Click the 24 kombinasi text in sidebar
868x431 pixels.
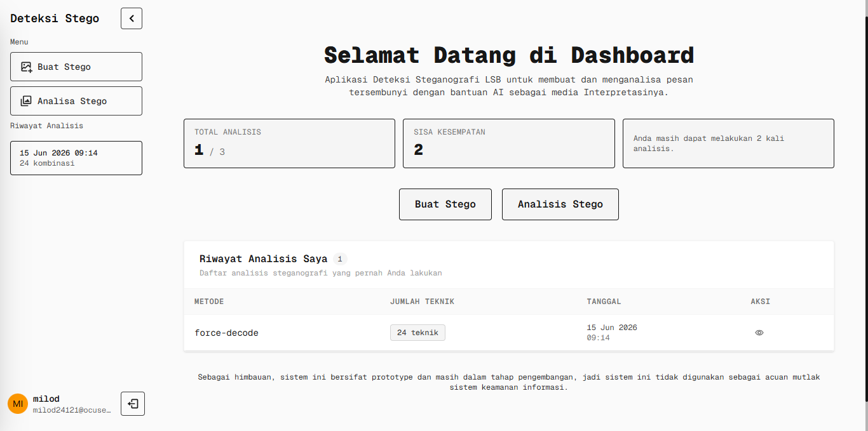47,163
